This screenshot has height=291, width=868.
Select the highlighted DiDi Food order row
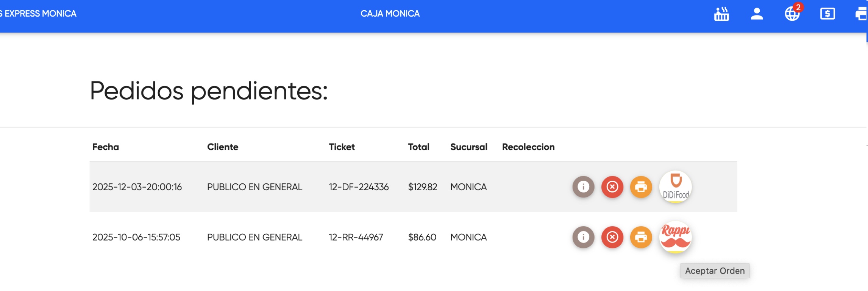click(x=341, y=186)
